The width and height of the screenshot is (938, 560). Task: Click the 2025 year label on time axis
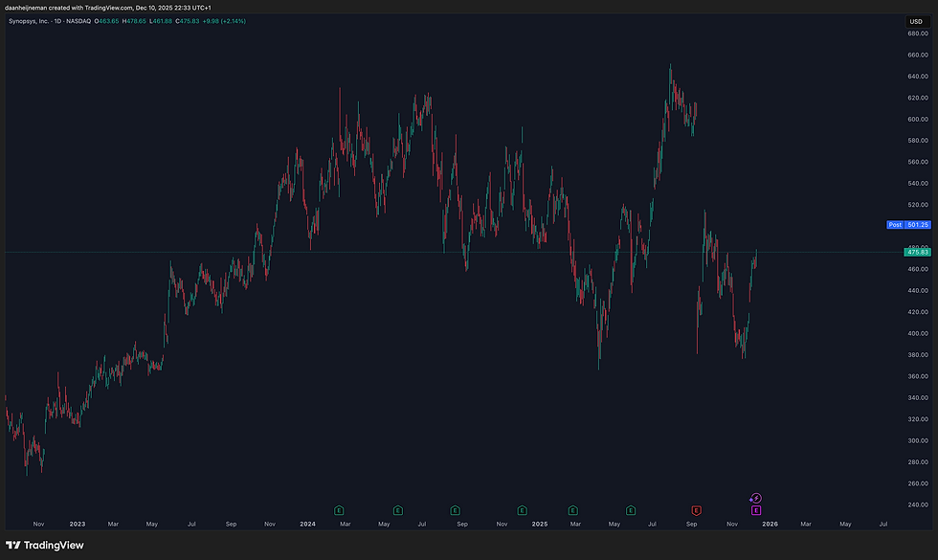[540, 525]
